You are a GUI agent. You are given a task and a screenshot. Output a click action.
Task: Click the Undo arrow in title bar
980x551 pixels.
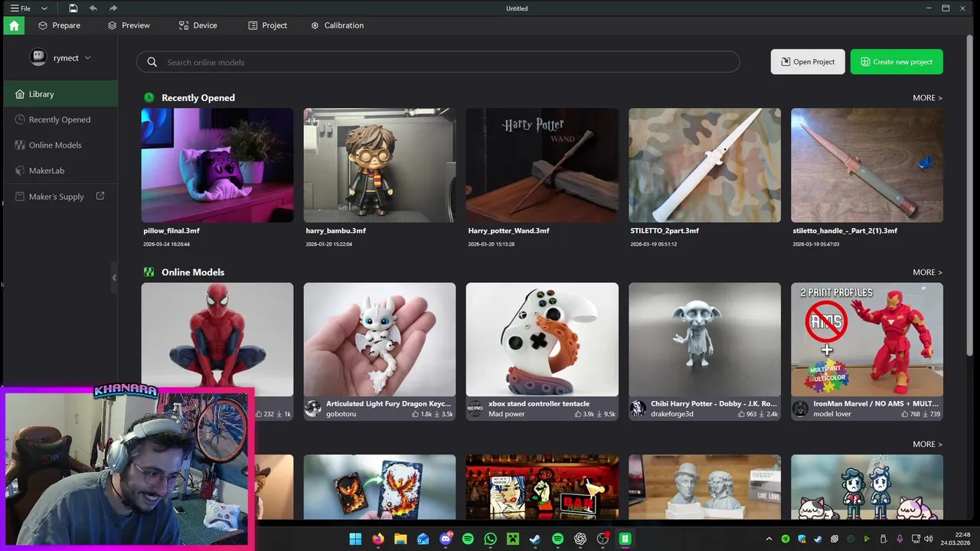click(x=93, y=8)
